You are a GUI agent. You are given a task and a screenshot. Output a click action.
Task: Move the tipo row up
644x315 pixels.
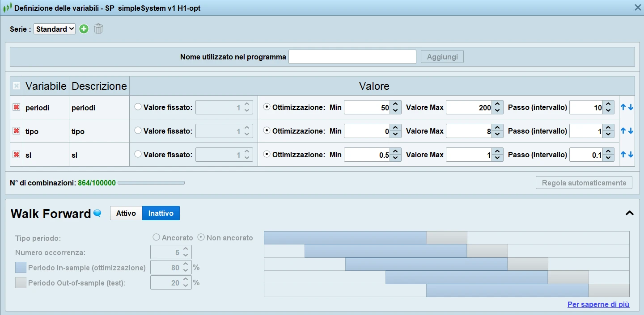(623, 131)
